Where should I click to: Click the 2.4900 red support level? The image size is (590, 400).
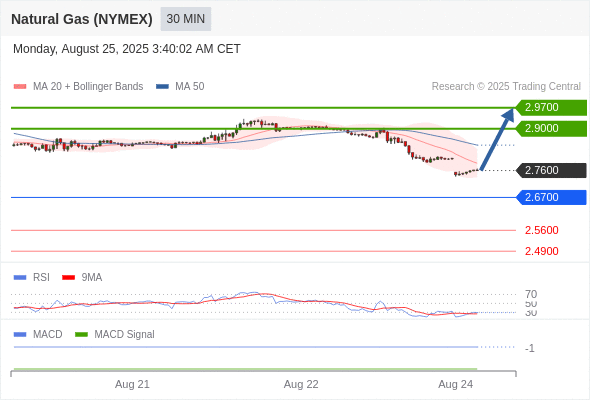coord(541,251)
